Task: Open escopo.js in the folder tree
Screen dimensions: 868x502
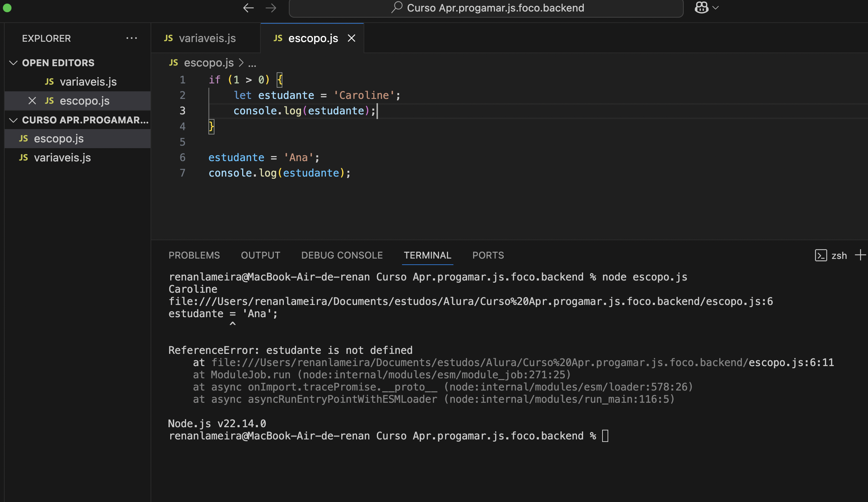Action: (78, 139)
